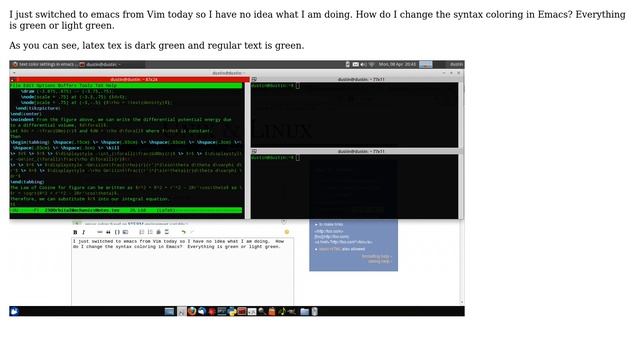Focus the lower right terminal pane
Viewport: 640px width, 360px height.
tap(354, 187)
